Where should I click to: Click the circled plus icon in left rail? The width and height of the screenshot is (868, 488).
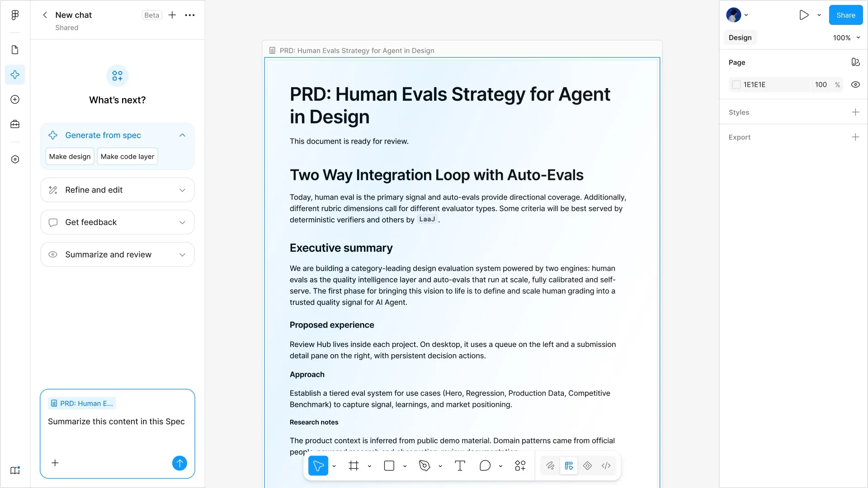point(15,99)
